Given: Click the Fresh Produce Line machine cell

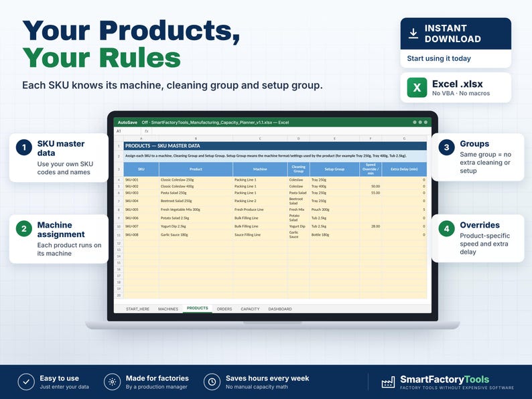Looking at the screenshot, I should (260, 210).
